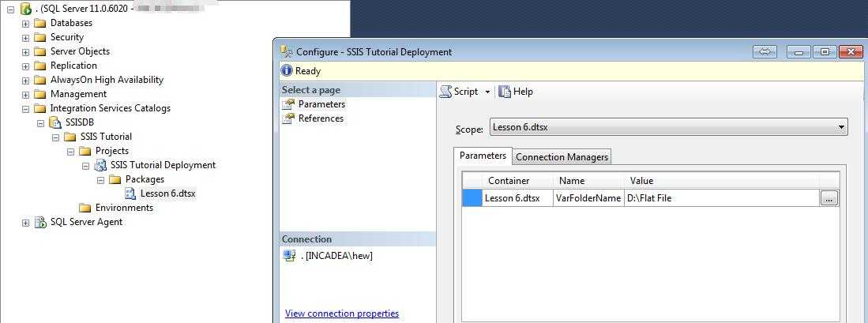Click the Name column header

click(588, 181)
